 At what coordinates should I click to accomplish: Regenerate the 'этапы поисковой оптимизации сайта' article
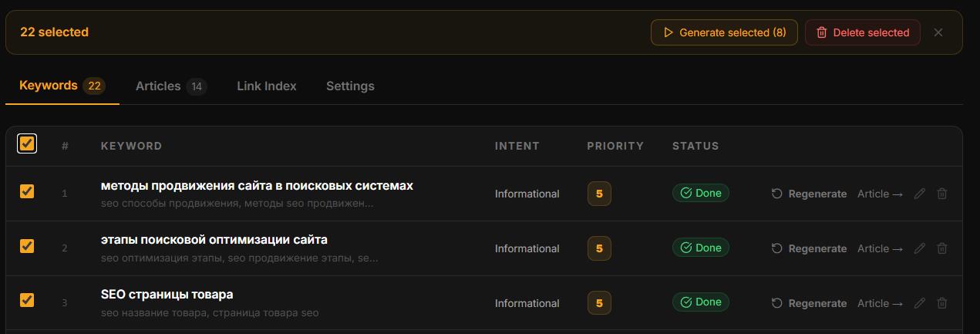click(x=809, y=248)
